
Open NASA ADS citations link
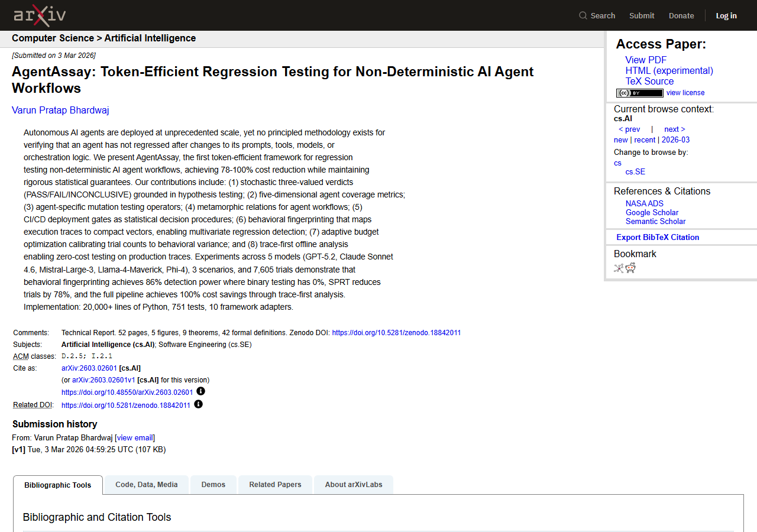point(645,204)
